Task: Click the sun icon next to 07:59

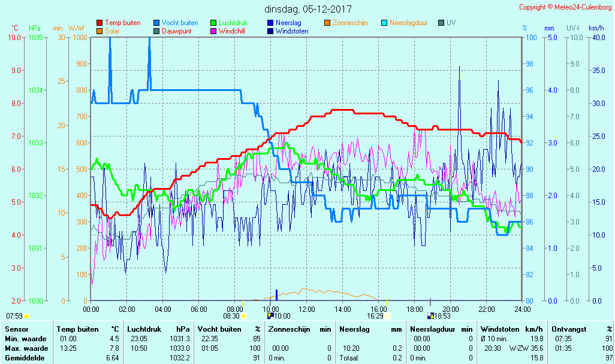Action: coord(26,316)
